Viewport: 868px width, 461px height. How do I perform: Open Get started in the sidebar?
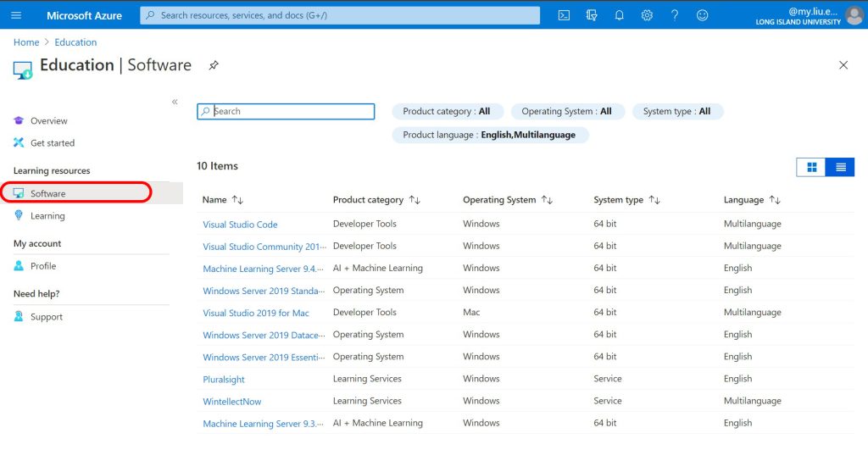pyautogui.click(x=53, y=142)
